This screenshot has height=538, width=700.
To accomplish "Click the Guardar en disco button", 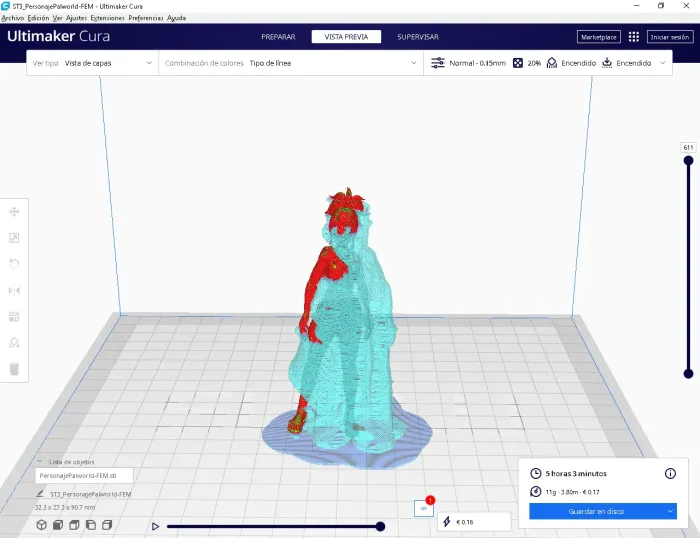I will coord(596,511).
